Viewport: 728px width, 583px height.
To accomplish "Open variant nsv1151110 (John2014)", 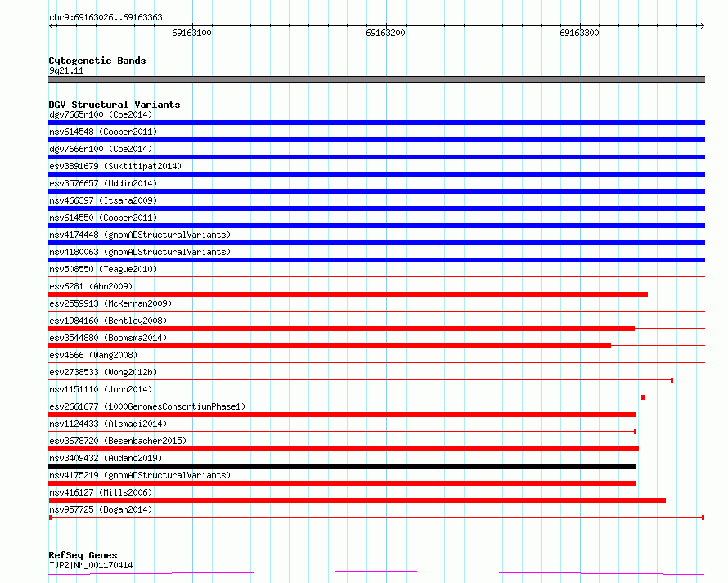I will coord(101,389).
